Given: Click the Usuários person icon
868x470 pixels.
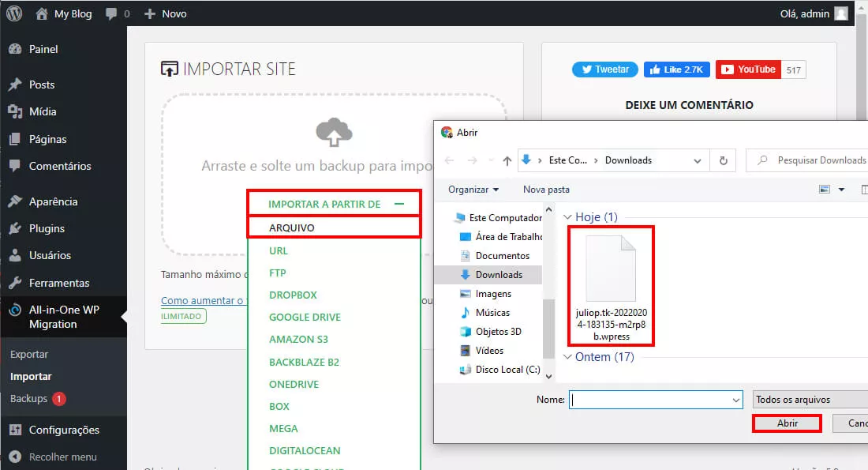Looking at the screenshot, I should pyautogui.click(x=15, y=255).
